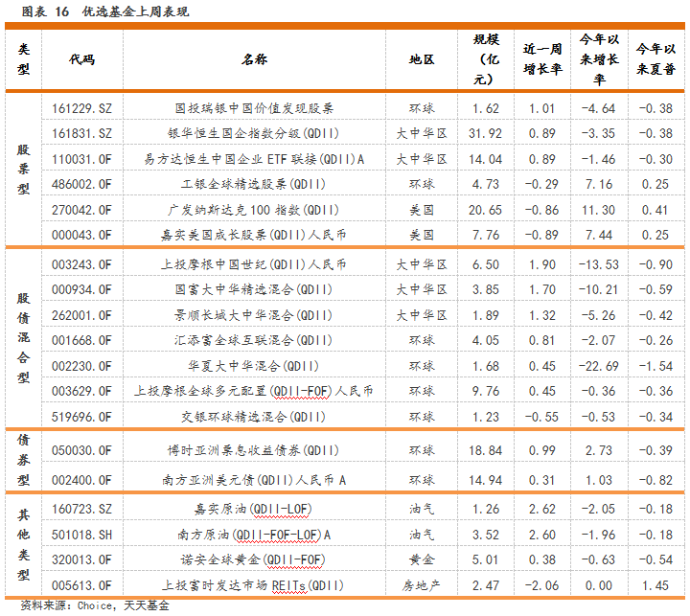This screenshot has width=690, height=616.
Task: Click fund code 519696.OF
Action: coord(81,417)
